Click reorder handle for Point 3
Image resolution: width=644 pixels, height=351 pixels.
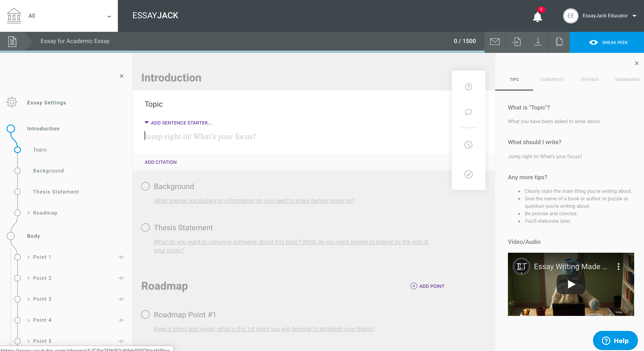click(121, 299)
